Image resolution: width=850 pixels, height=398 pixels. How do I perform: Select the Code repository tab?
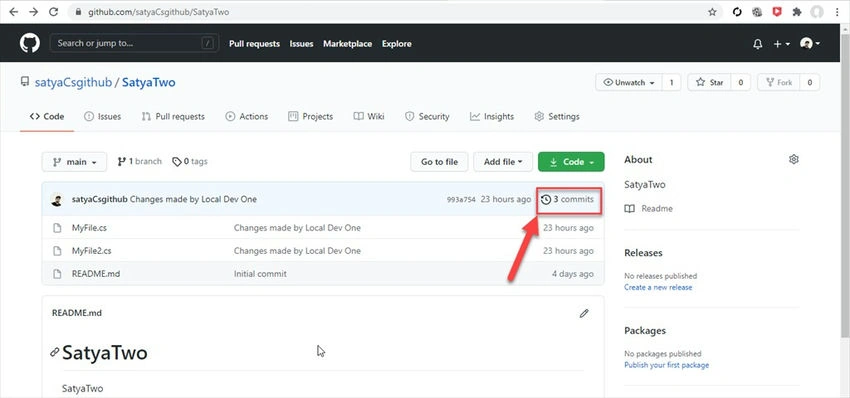pyautogui.click(x=47, y=117)
